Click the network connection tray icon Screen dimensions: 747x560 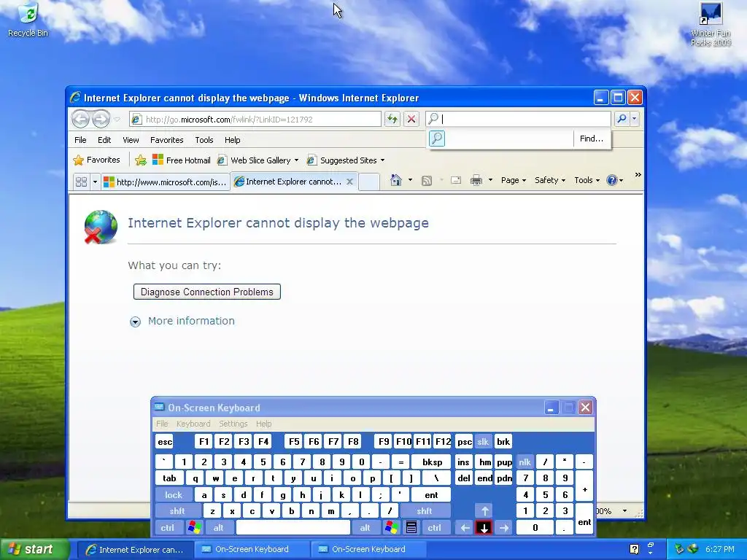coord(679,549)
